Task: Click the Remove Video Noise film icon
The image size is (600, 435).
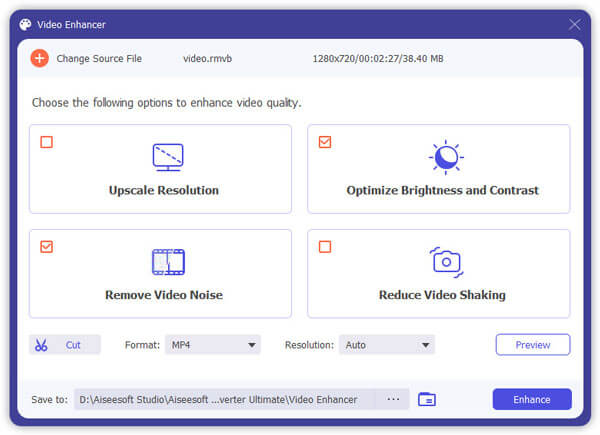Action: [167, 262]
